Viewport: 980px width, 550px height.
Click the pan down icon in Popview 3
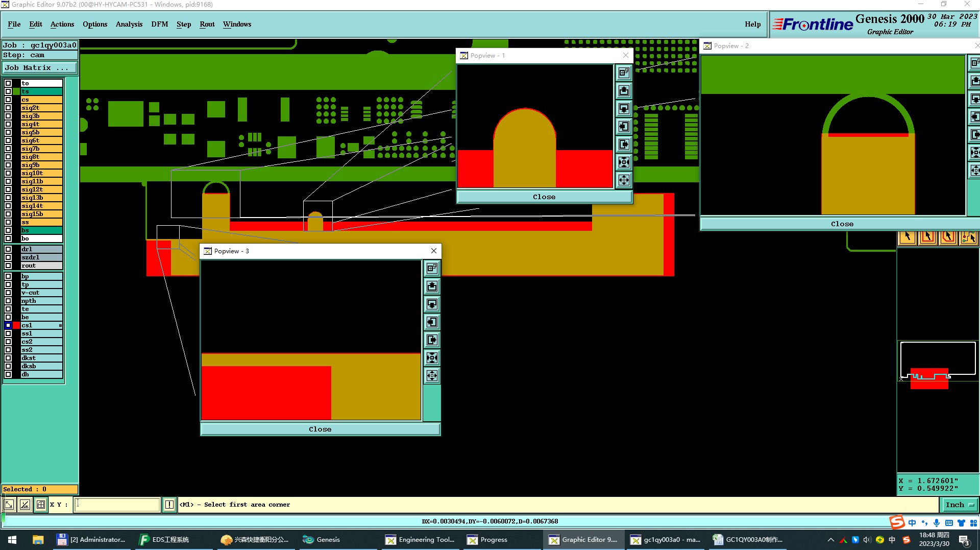click(x=432, y=304)
